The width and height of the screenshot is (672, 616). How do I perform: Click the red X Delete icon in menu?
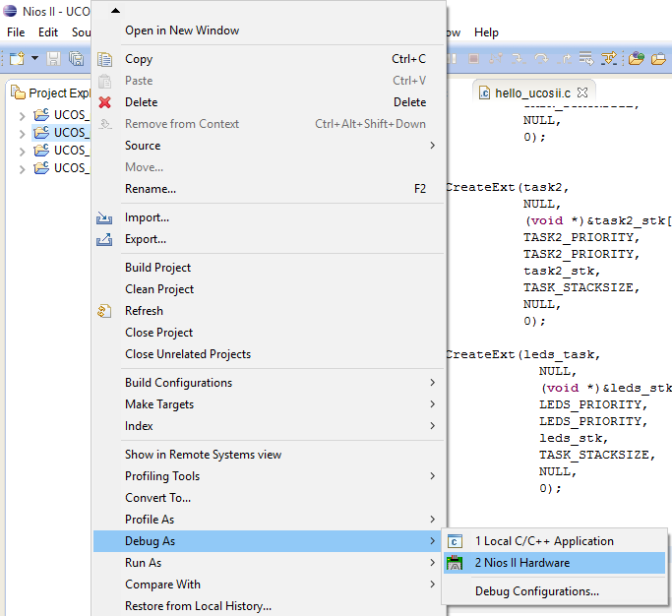click(104, 102)
